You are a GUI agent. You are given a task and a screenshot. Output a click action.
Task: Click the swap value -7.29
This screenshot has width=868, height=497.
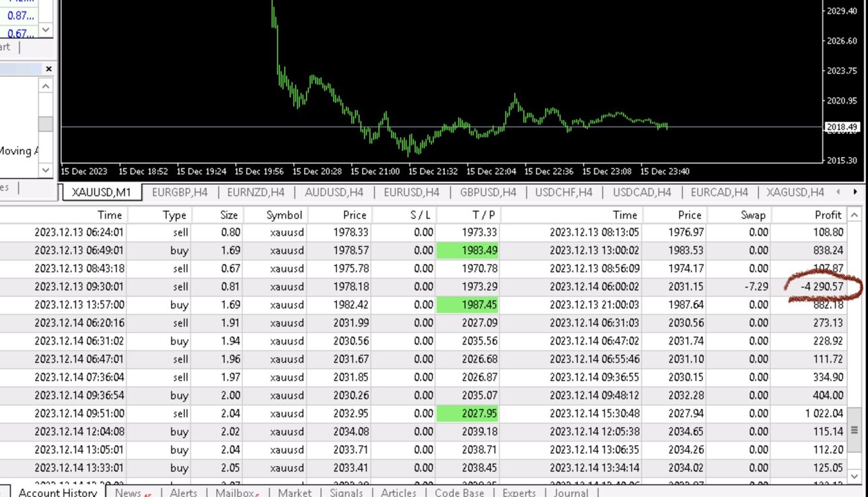(756, 287)
